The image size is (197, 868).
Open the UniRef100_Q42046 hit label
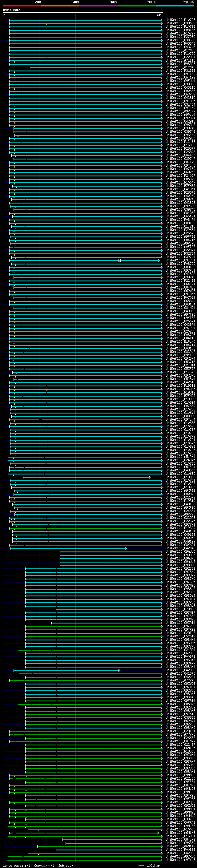[x=180, y=548]
